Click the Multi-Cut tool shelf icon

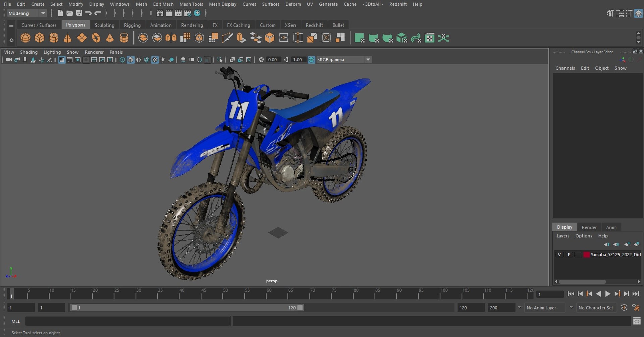[227, 38]
